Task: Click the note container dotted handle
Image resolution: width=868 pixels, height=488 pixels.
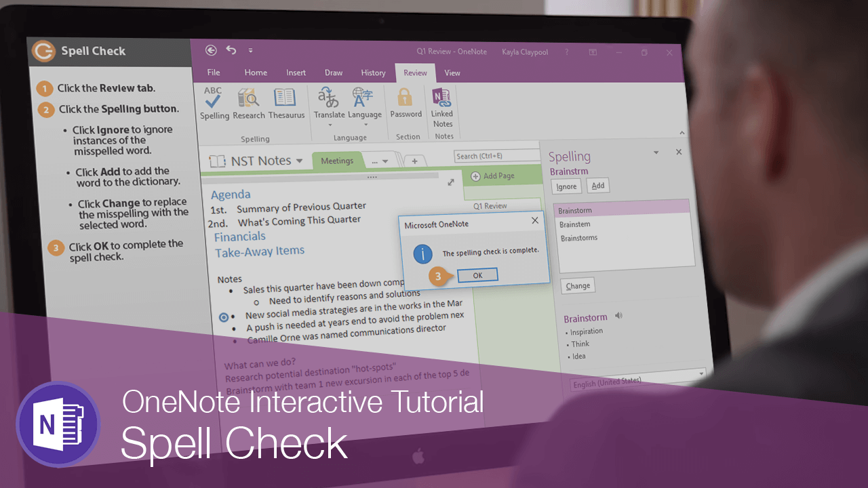Action: click(372, 177)
